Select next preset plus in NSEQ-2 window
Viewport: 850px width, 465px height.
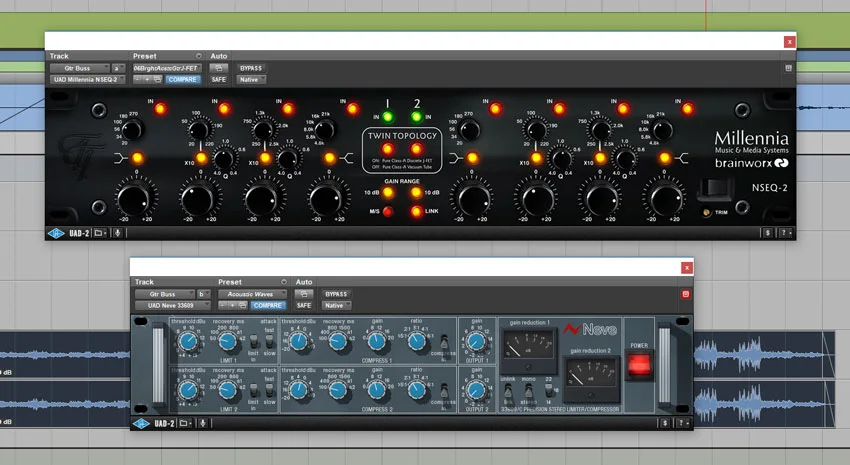pyautogui.click(x=147, y=80)
